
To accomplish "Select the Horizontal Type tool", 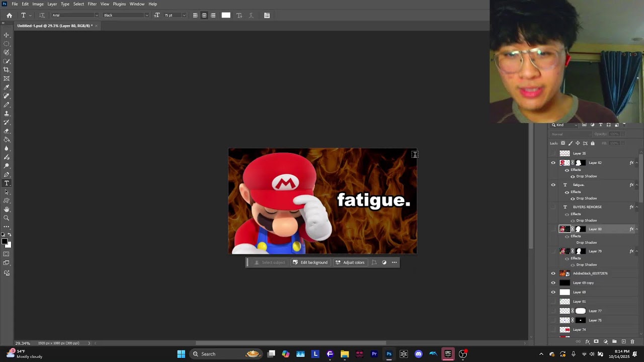I will pos(7,183).
